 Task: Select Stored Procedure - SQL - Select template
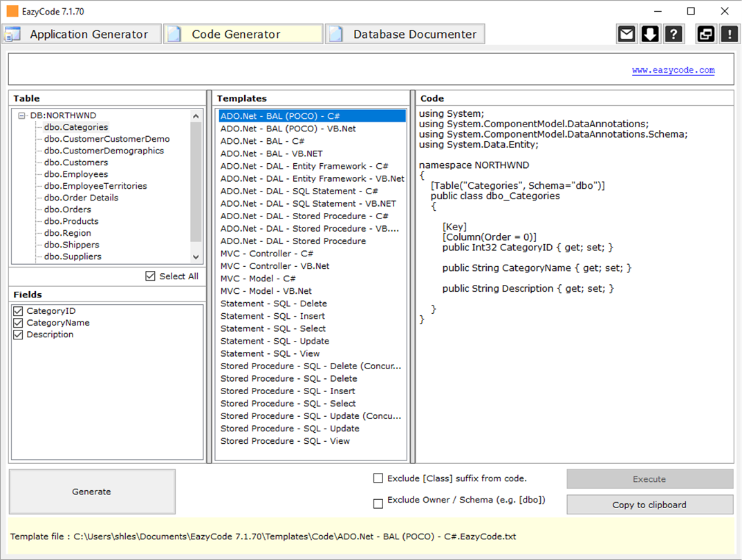tap(313, 404)
